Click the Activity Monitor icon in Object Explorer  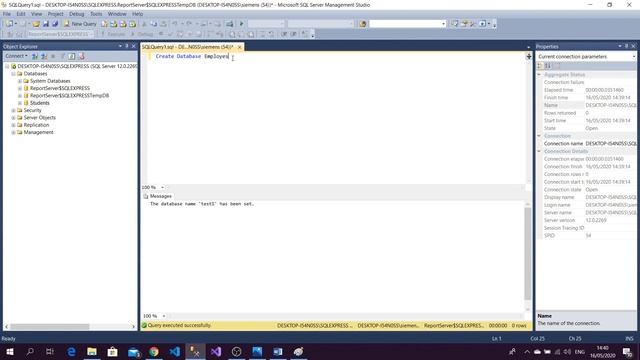pyautogui.click(x=81, y=56)
